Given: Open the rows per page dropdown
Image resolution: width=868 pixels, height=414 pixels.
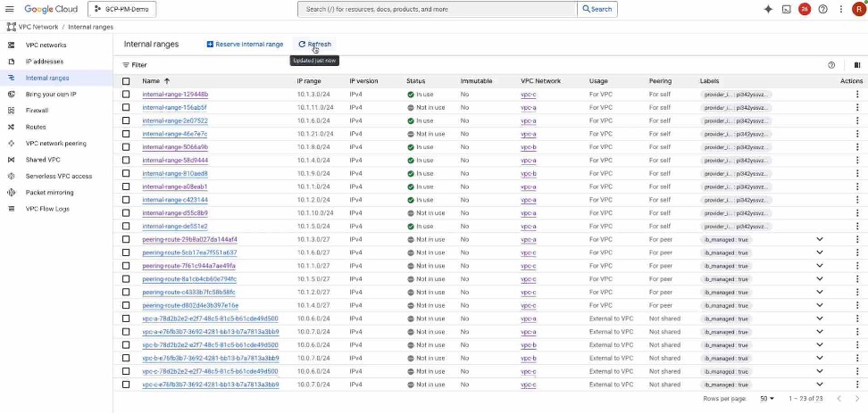Looking at the screenshot, I should point(766,398).
